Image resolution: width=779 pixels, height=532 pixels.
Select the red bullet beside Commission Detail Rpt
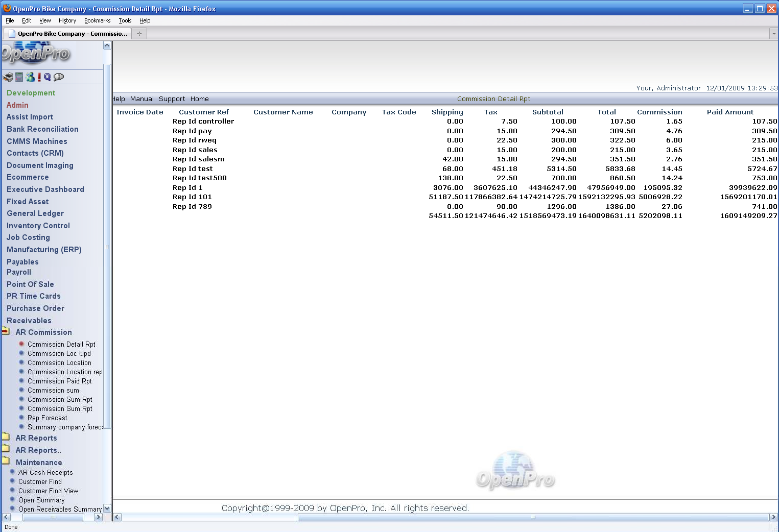21,344
